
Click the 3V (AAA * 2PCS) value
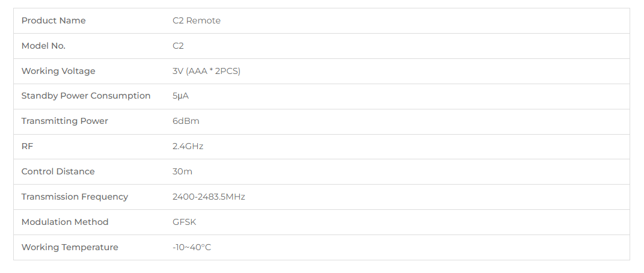(x=206, y=71)
